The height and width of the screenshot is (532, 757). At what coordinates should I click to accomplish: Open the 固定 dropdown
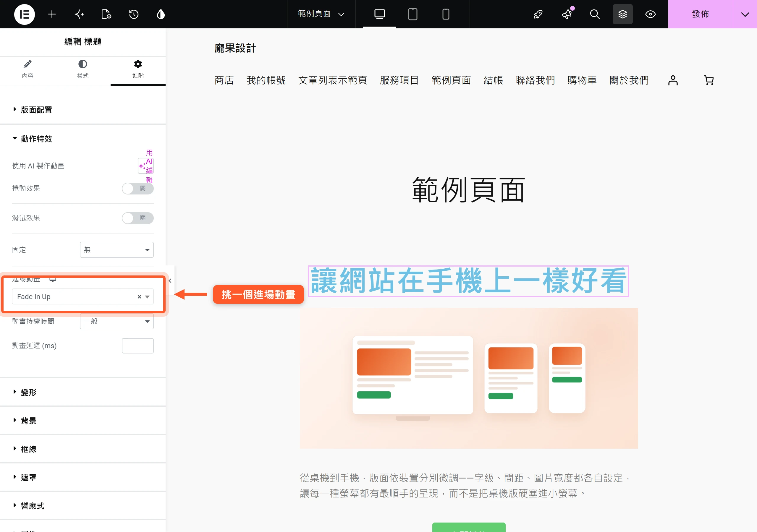click(x=117, y=250)
